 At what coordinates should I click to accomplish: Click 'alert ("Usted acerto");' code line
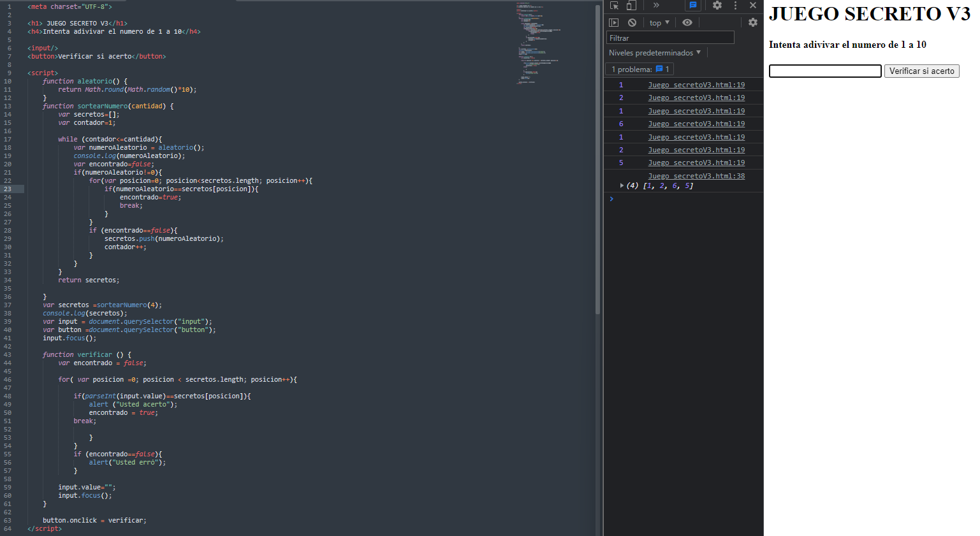coord(133,404)
